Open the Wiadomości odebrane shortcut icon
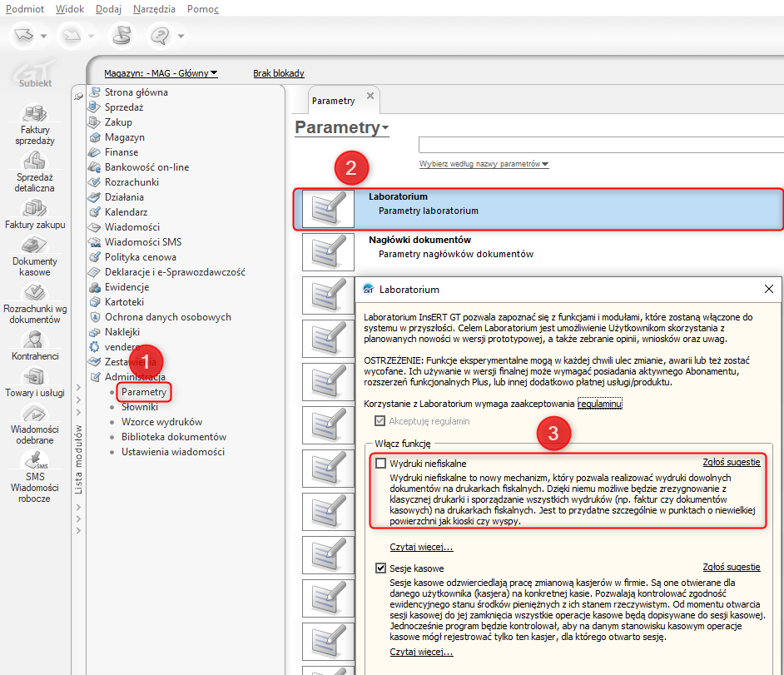 [34, 414]
